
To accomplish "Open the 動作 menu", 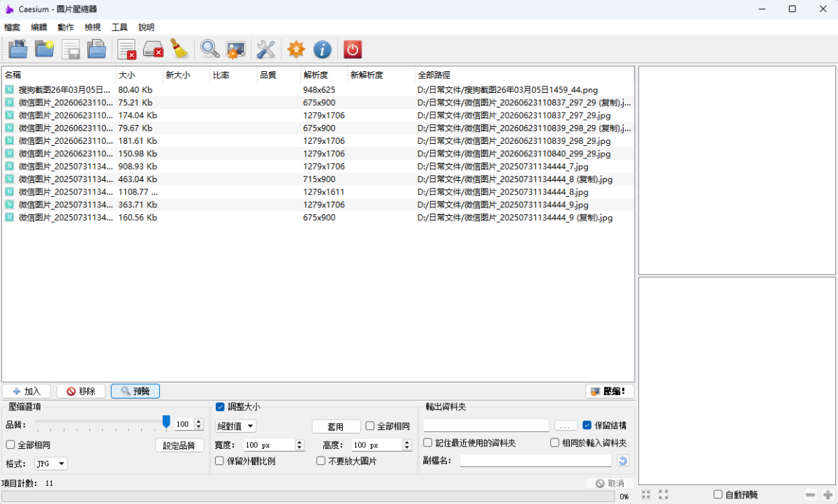I will 66,27.
